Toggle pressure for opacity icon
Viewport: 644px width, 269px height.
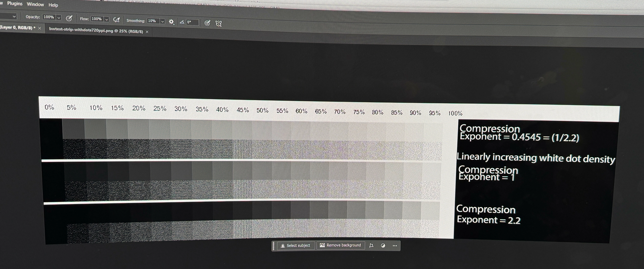pyautogui.click(x=69, y=18)
